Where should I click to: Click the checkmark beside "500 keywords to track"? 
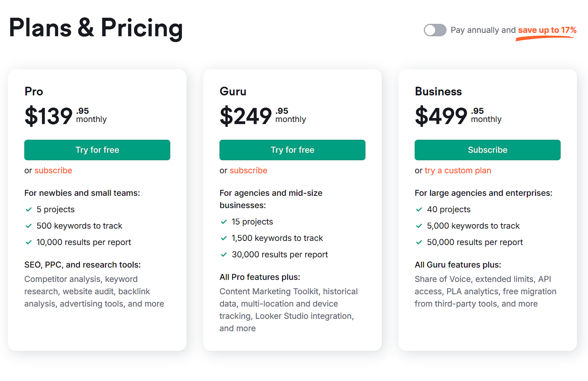(x=29, y=226)
